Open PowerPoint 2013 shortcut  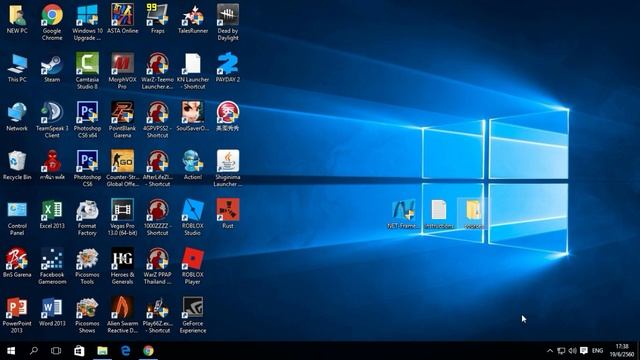pyautogui.click(x=17, y=315)
